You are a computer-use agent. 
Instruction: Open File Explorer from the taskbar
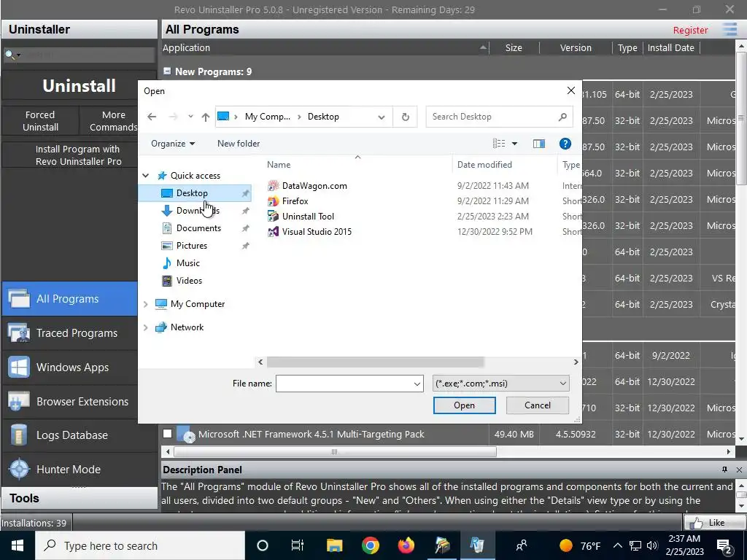coord(334,545)
